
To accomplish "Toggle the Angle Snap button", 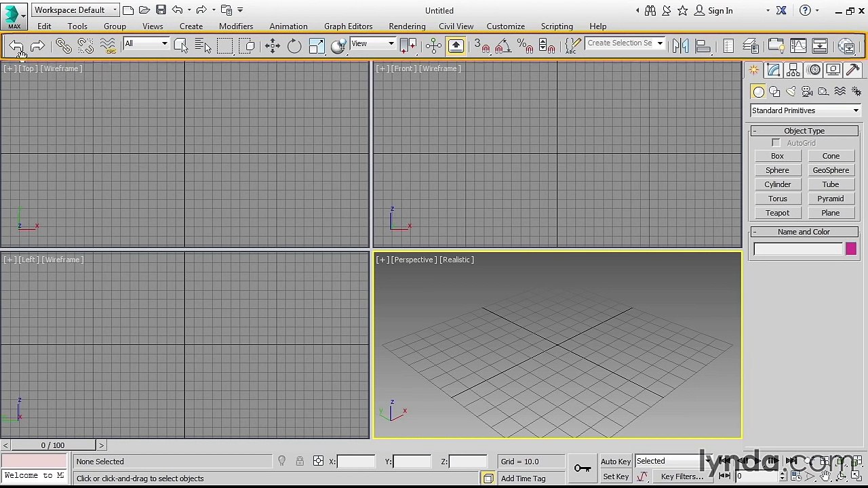I will point(502,45).
